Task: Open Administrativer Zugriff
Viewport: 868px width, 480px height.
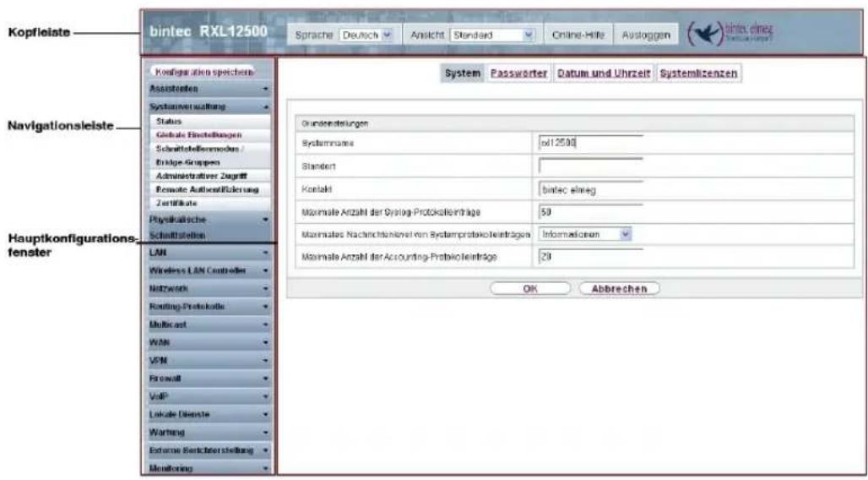Action: pyautogui.click(x=209, y=176)
